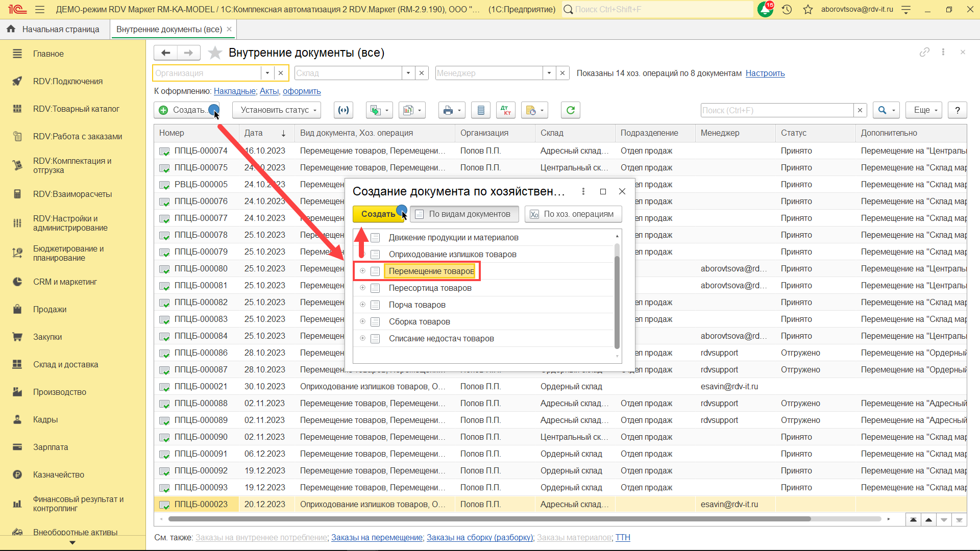Click the favorites star next to page title
This screenshot has width=980, height=551.
pyautogui.click(x=215, y=53)
